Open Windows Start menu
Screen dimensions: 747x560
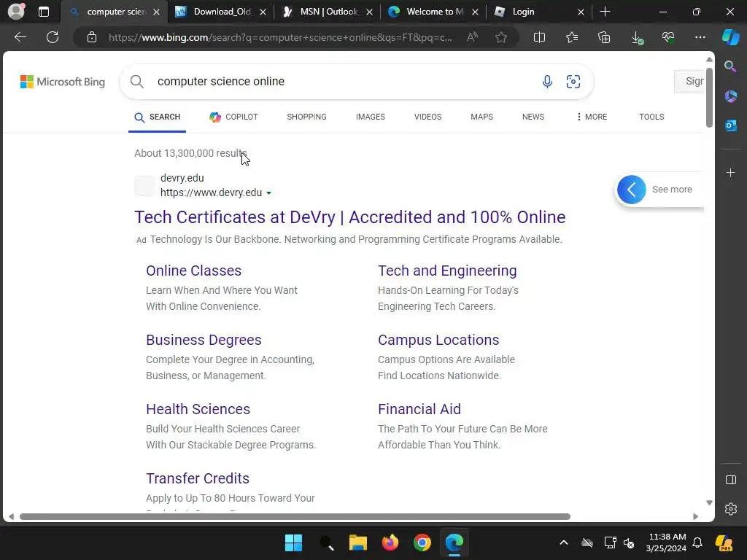click(293, 542)
